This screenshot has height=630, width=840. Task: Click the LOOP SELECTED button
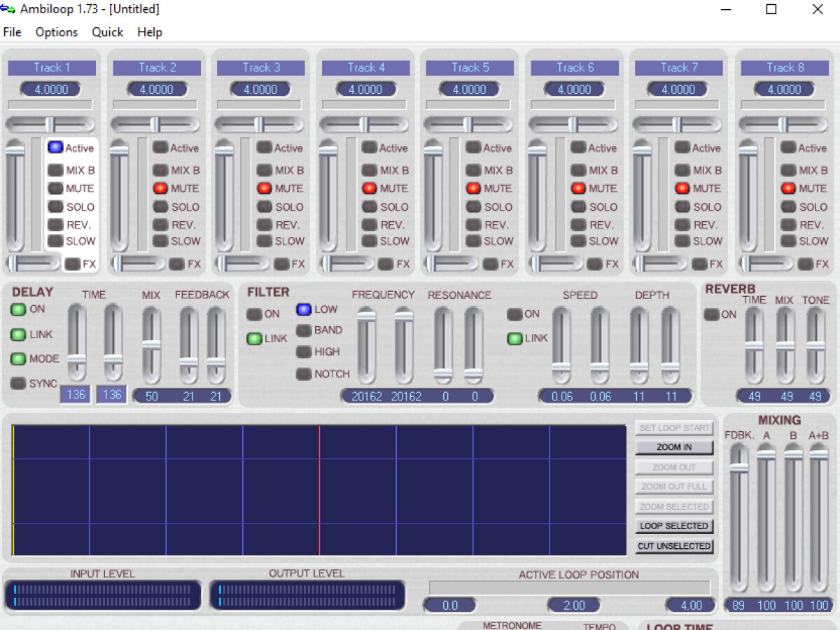pyautogui.click(x=673, y=526)
